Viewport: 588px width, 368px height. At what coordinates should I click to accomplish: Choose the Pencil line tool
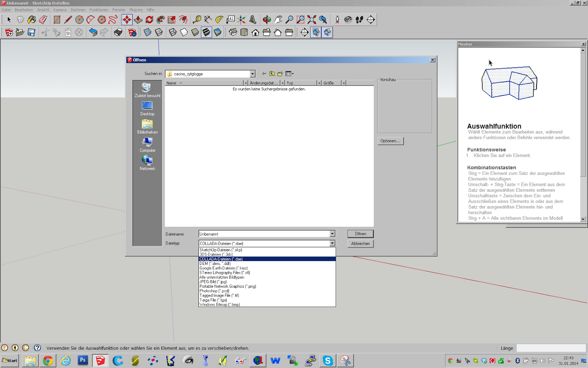[68, 20]
